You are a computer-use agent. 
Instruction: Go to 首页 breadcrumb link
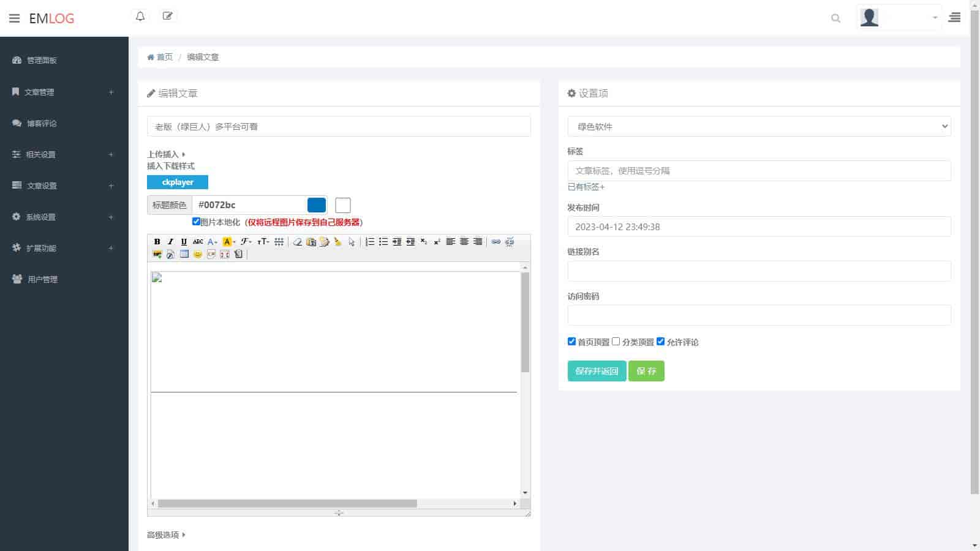click(160, 57)
